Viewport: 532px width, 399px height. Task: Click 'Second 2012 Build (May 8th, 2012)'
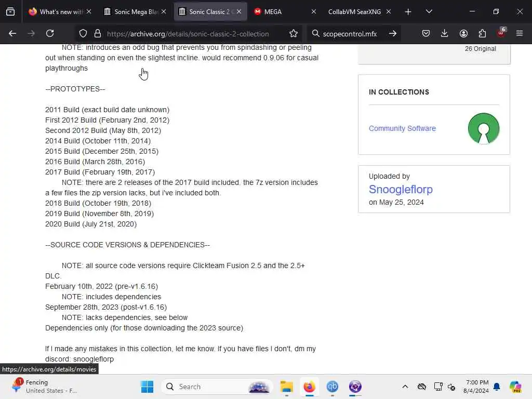pyautogui.click(x=103, y=130)
